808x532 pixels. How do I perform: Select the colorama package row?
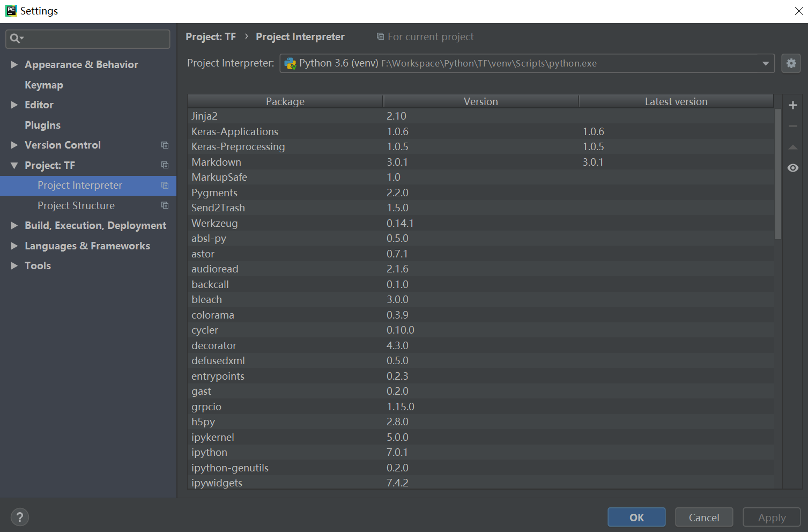(481, 315)
